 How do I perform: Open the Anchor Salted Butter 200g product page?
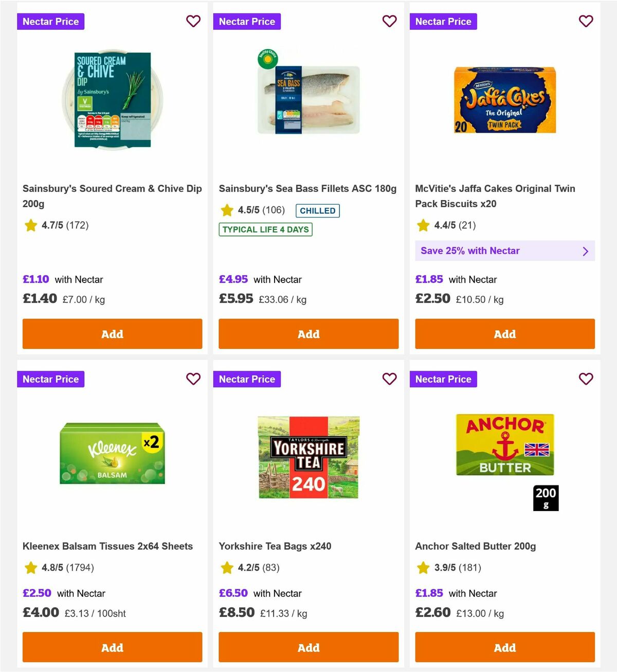tap(476, 546)
